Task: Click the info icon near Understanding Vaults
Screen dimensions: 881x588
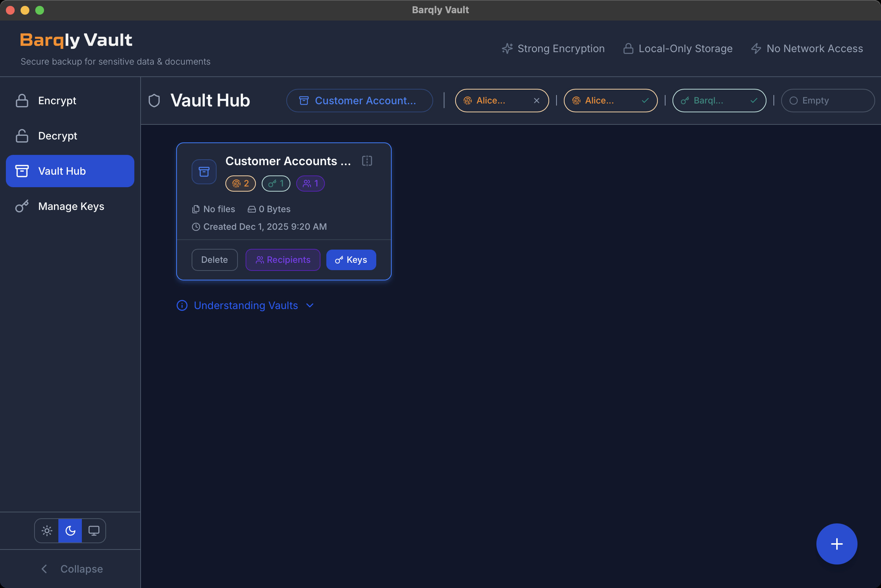Action: click(x=182, y=306)
